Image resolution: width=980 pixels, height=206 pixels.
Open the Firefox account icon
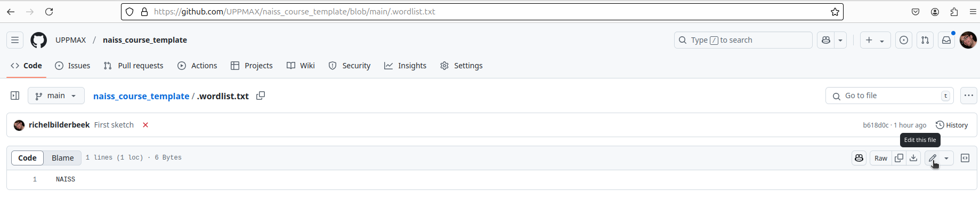click(935, 12)
